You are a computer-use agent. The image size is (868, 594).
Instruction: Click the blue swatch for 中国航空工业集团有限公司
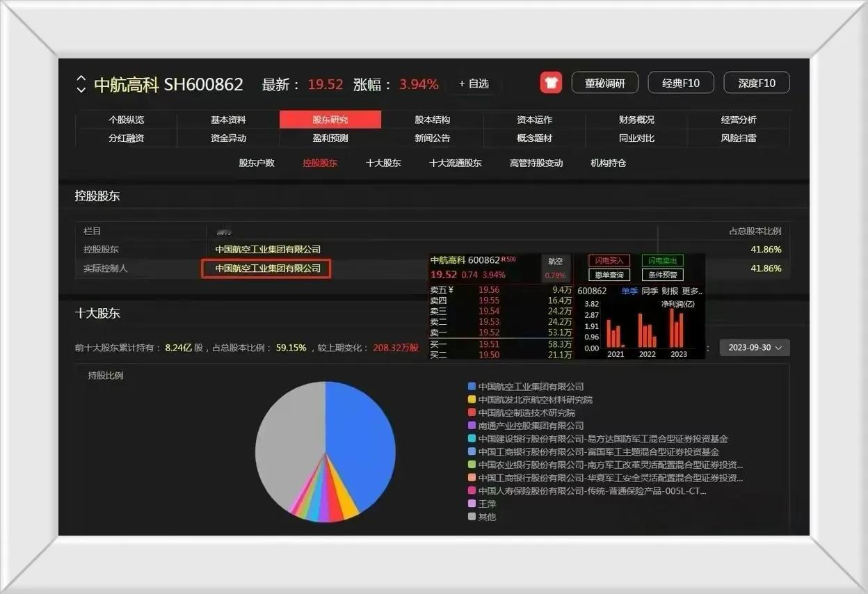pos(472,386)
